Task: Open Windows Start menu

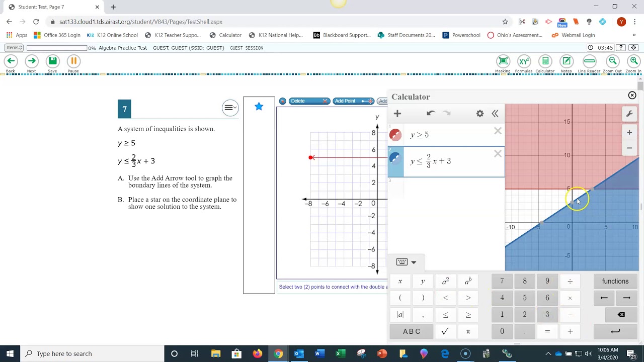Action: [10, 353]
